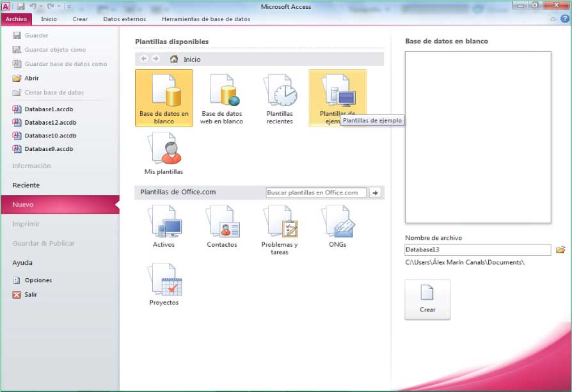Image resolution: width=572 pixels, height=392 pixels.
Task: Click the blank database preview pane
Action: [x=478, y=137]
